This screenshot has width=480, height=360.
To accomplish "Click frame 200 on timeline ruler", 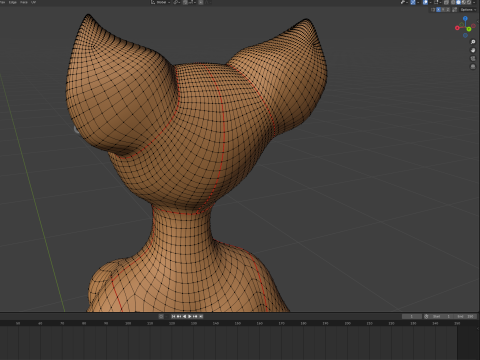I will tap(347, 323).
